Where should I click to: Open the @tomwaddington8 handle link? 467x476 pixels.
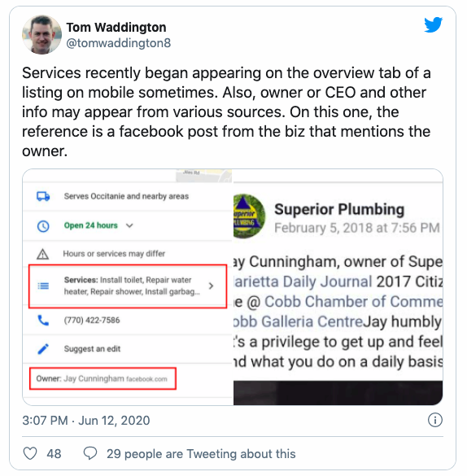pyautogui.click(x=118, y=43)
